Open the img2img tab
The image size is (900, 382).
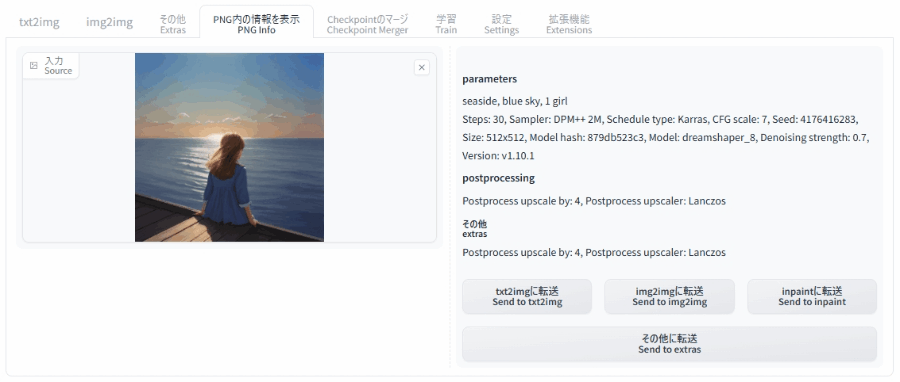coord(110,22)
